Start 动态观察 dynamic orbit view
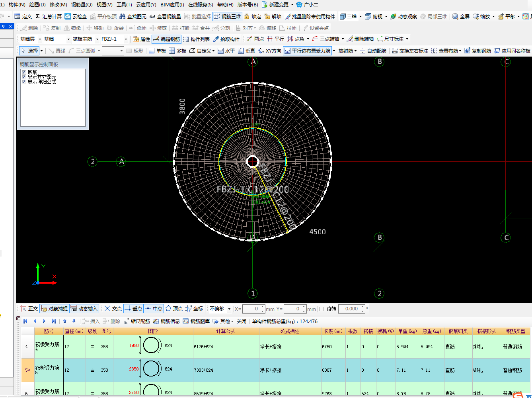This screenshot has height=398, width=532. point(403,16)
